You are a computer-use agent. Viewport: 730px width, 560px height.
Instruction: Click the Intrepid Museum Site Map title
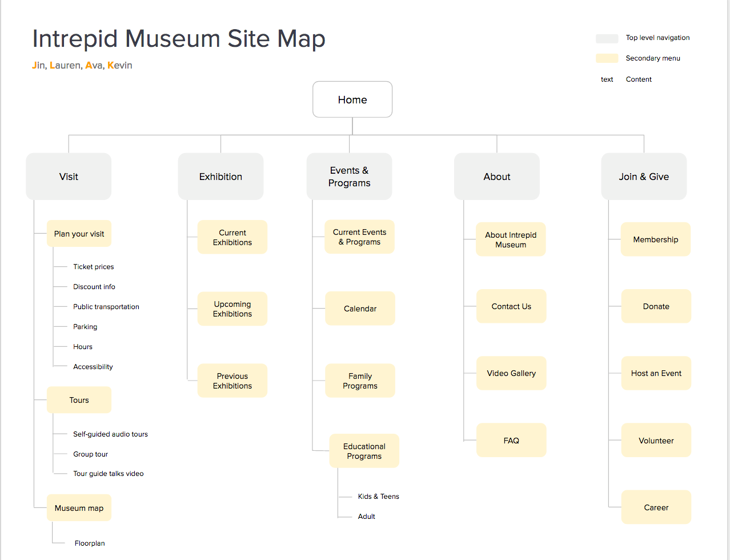pyautogui.click(x=179, y=39)
